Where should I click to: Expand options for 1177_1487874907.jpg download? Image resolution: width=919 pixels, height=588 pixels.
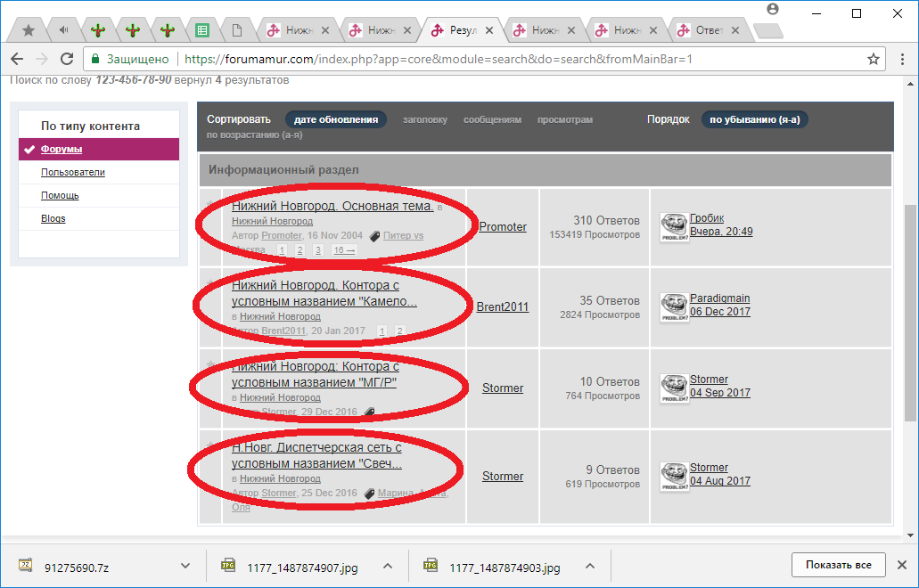tap(388, 566)
